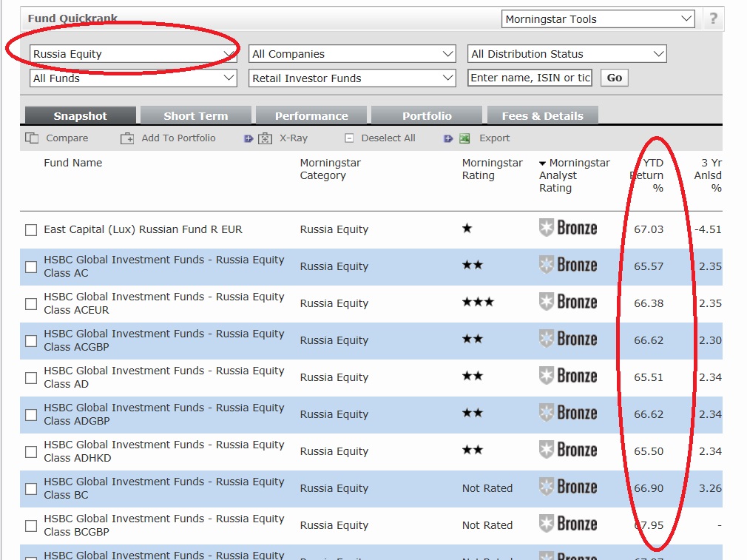Click the Compare icon in toolbar
The height and width of the screenshot is (560, 747).
click(32, 138)
